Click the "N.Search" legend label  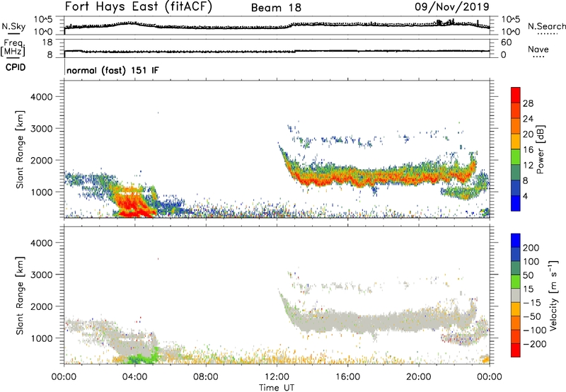[x=546, y=26]
